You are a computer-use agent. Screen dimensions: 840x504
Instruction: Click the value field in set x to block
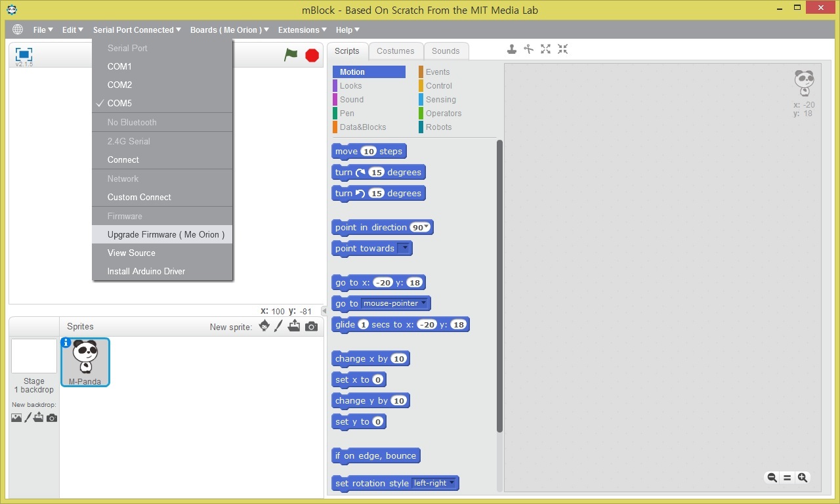pos(377,379)
